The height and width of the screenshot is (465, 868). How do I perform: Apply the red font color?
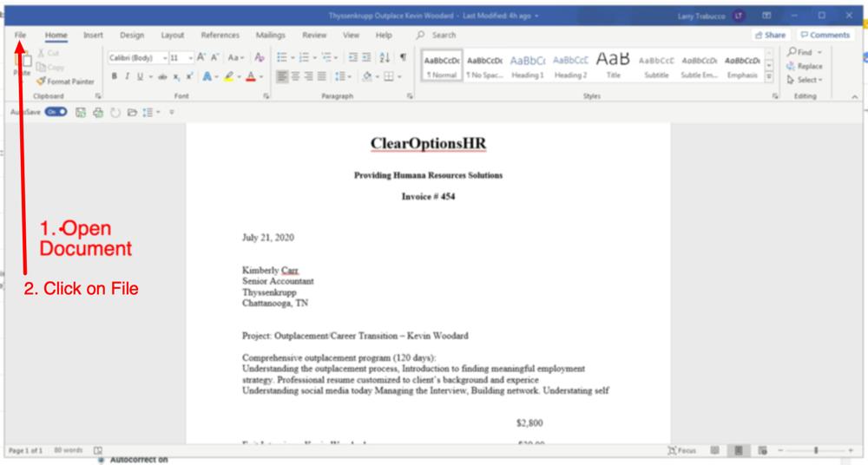coord(251,76)
